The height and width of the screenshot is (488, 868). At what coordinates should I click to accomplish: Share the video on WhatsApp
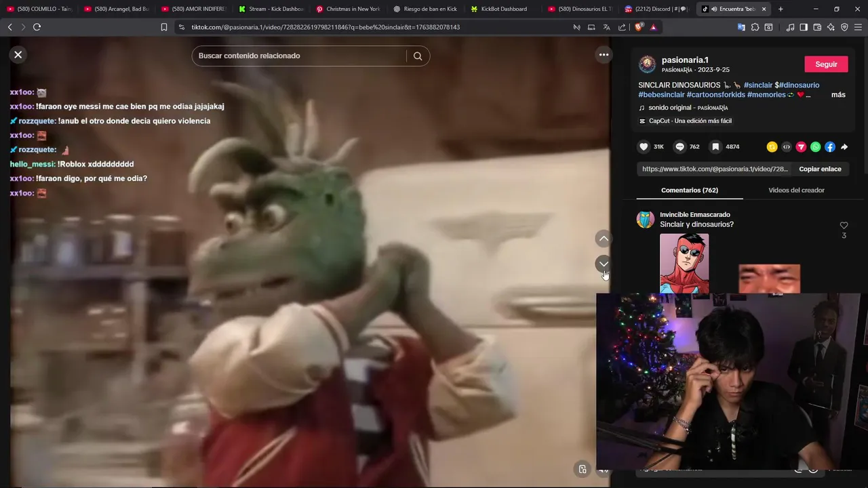815,146
